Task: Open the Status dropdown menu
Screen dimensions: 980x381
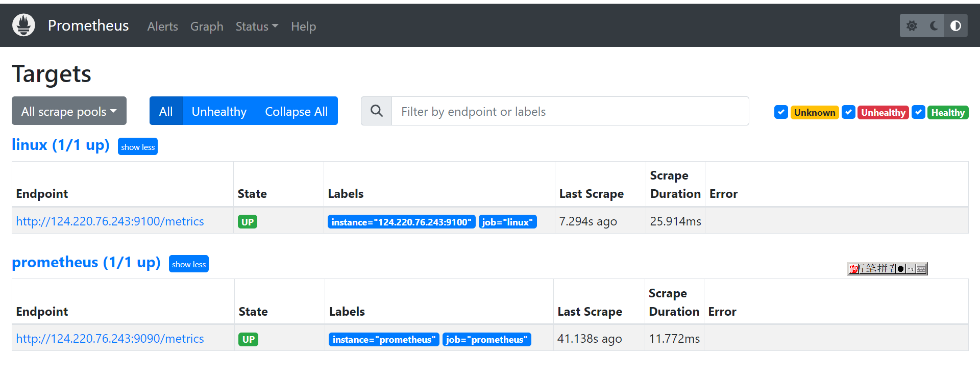Action: (x=257, y=27)
